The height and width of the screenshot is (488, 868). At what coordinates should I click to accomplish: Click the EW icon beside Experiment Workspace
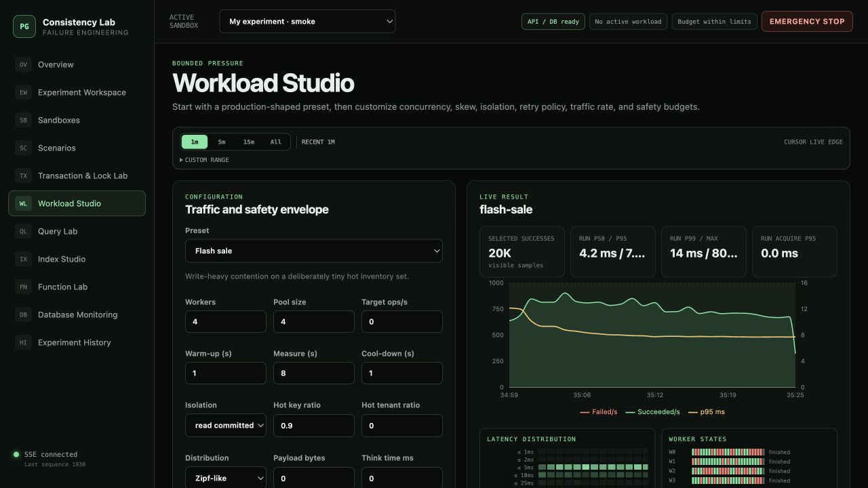[x=24, y=92]
